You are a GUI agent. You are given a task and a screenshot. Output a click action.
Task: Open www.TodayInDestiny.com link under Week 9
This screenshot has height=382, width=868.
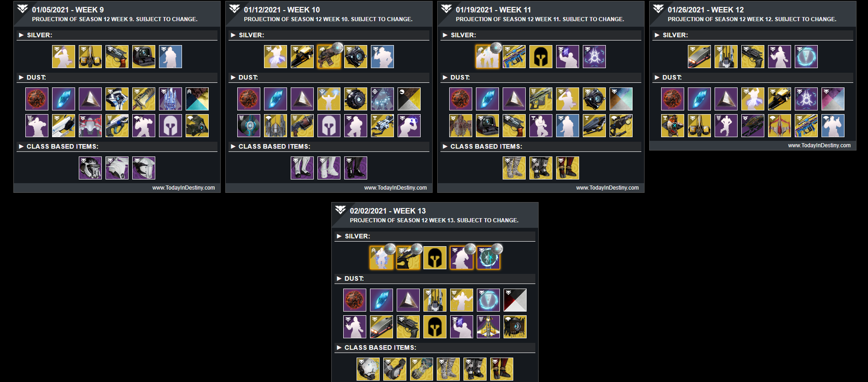click(x=183, y=188)
